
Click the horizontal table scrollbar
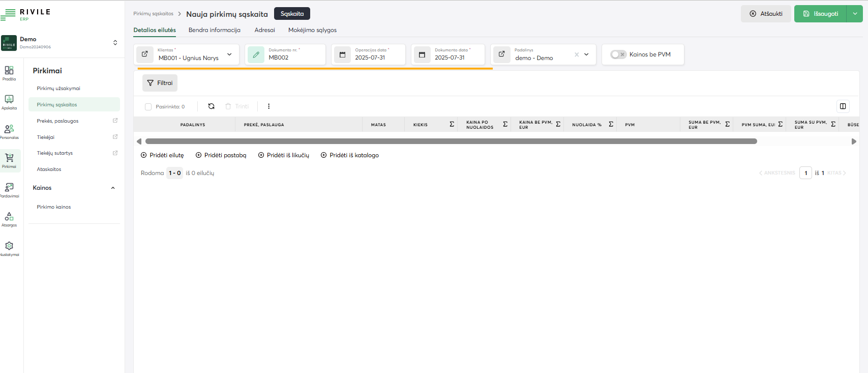coord(451,141)
